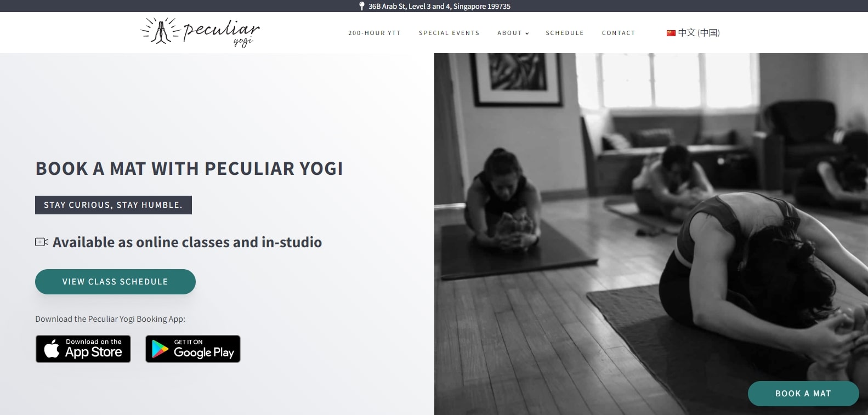Click the 36B Arab St address text
Viewport: 868px width, 415px height.
point(439,6)
